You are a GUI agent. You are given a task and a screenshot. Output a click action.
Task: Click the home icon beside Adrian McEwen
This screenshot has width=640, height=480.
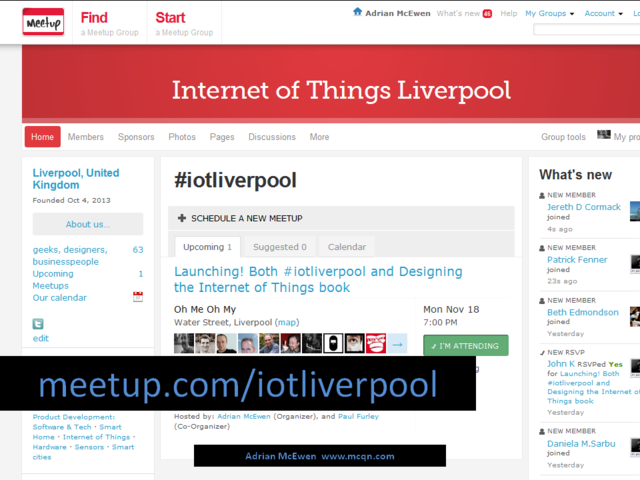click(358, 12)
